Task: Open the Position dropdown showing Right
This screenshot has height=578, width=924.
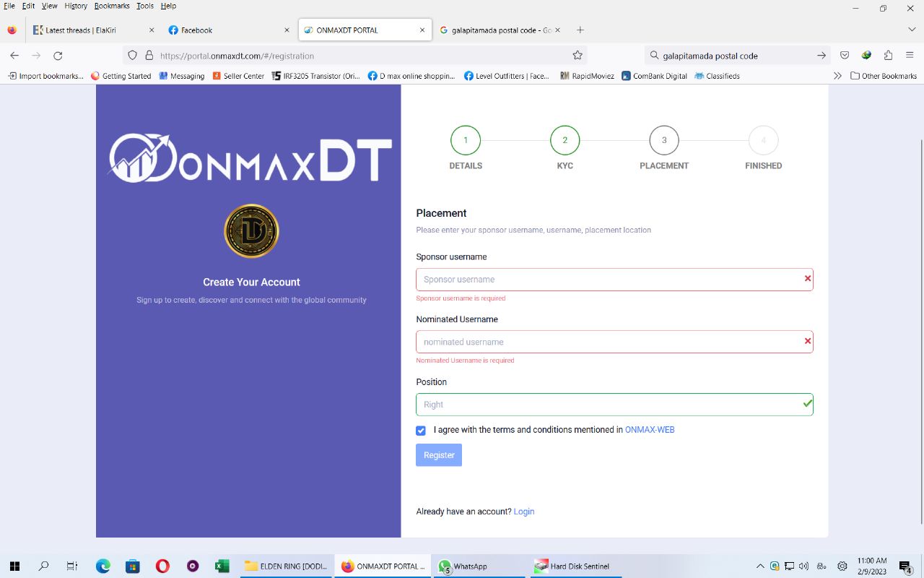Action: [x=614, y=405]
